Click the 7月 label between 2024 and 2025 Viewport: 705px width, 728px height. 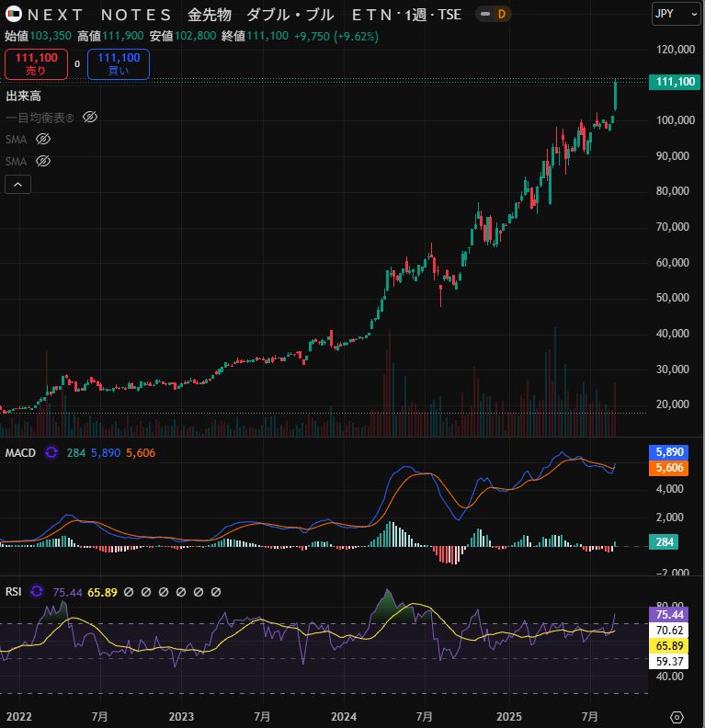coord(425,716)
